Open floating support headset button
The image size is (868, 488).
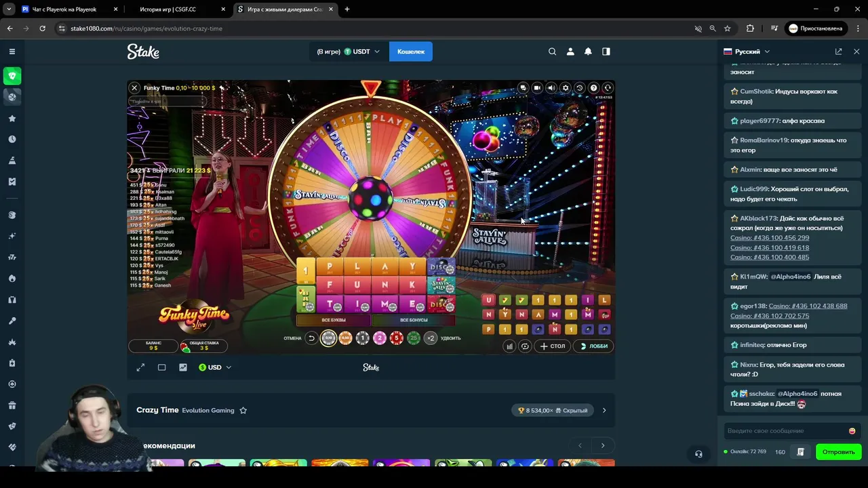[698, 454]
